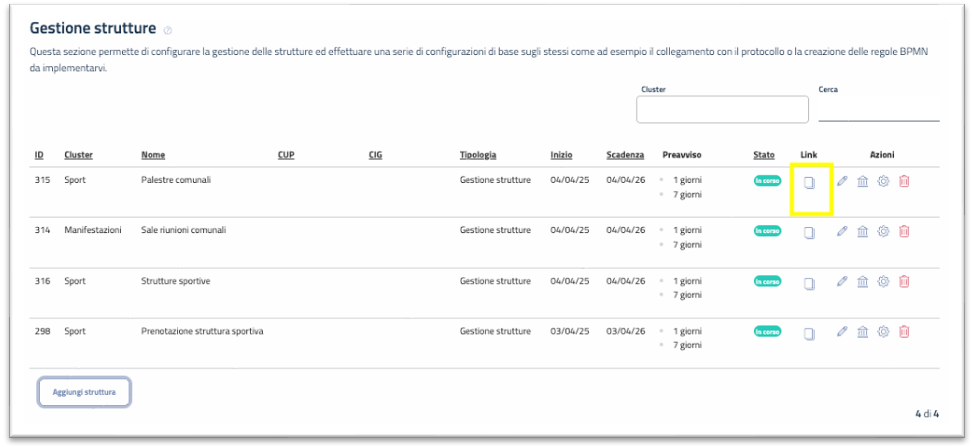Screen dimensions: 972x447
Task: Click the Cerca search field
Action: 878,110
